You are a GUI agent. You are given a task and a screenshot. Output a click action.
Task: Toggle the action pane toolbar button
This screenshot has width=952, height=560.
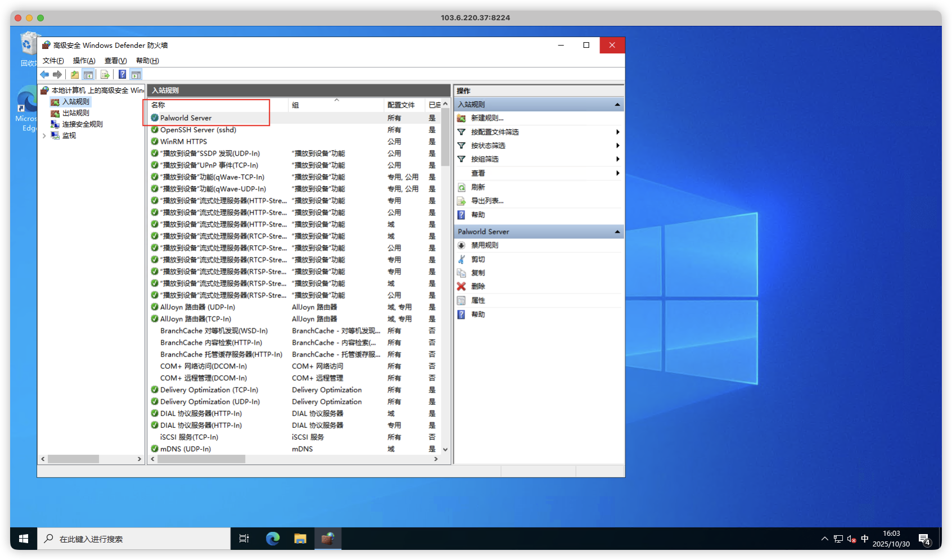pyautogui.click(x=136, y=75)
